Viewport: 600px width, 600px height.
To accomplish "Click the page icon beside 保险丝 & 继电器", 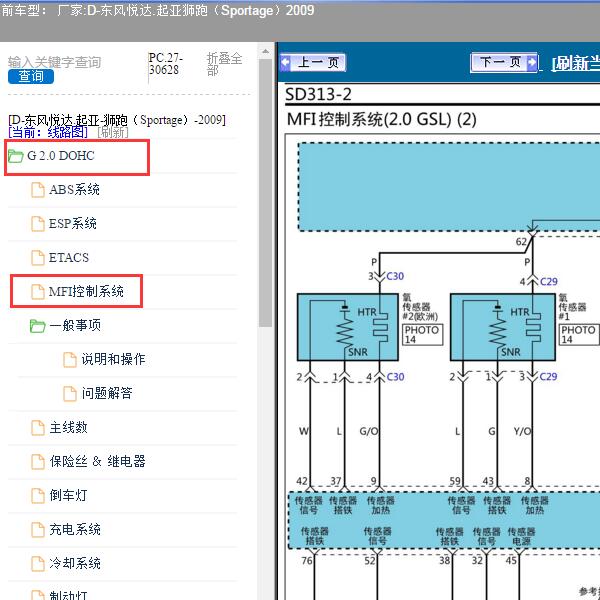I will point(38,462).
